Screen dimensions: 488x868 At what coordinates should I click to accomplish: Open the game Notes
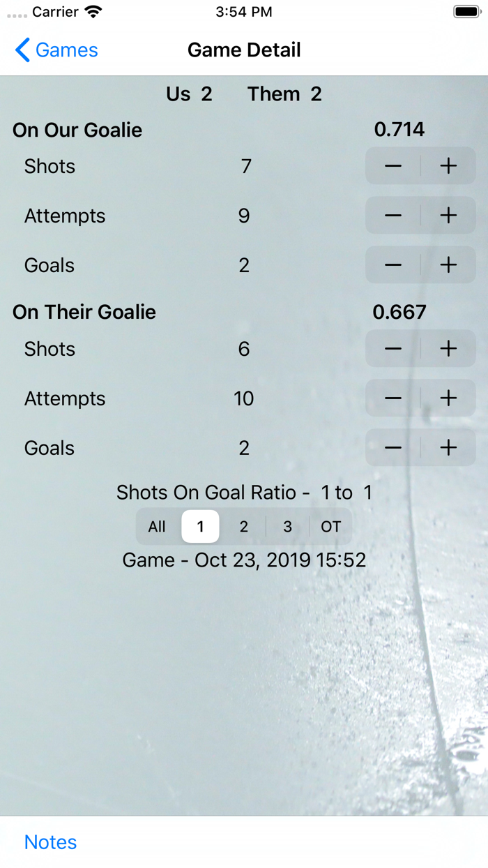click(x=49, y=842)
